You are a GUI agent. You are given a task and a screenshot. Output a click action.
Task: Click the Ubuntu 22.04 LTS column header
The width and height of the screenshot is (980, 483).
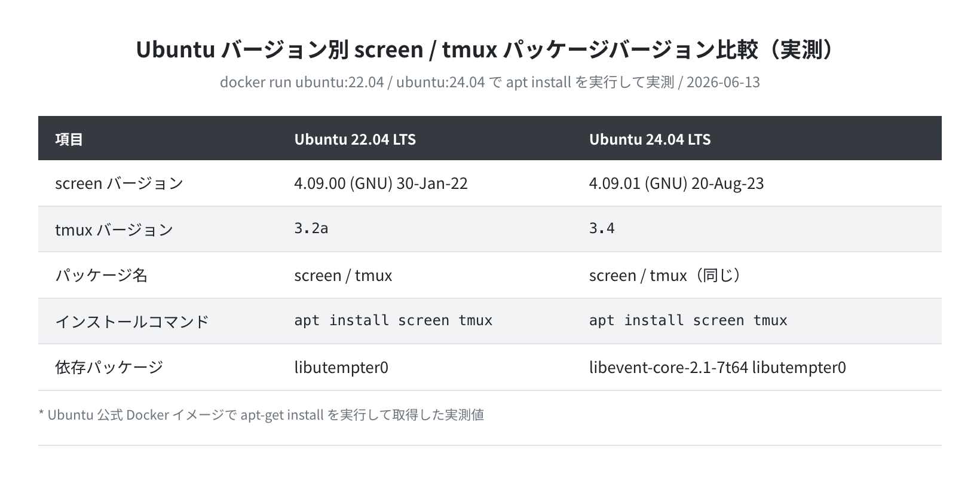pyautogui.click(x=355, y=139)
